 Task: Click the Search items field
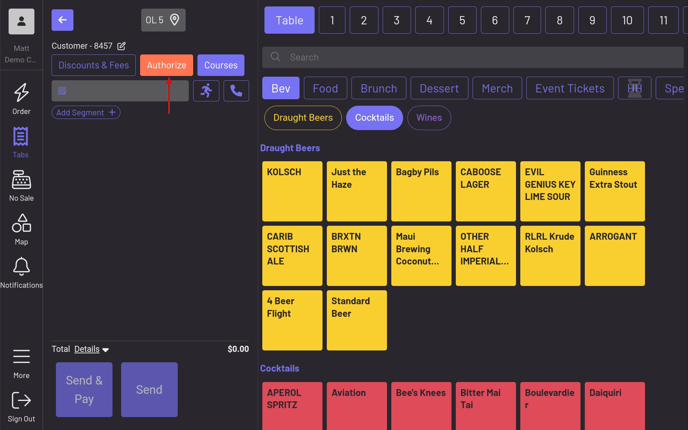point(473,57)
